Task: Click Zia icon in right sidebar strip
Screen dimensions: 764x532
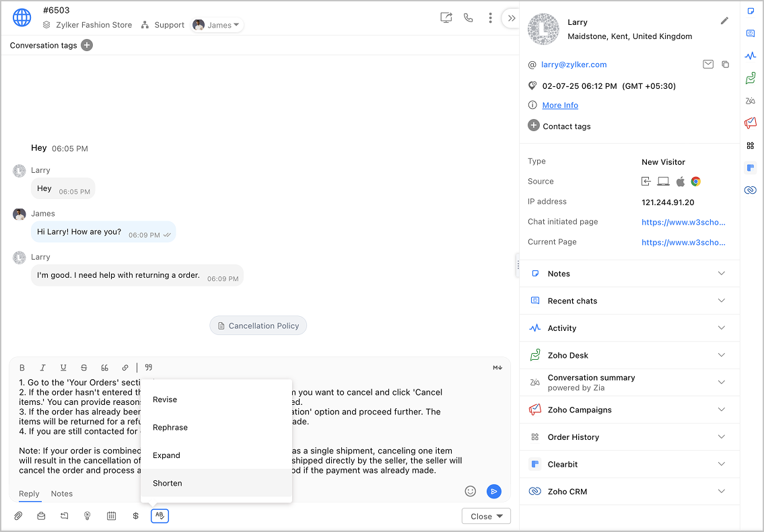Action: [751, 101]
